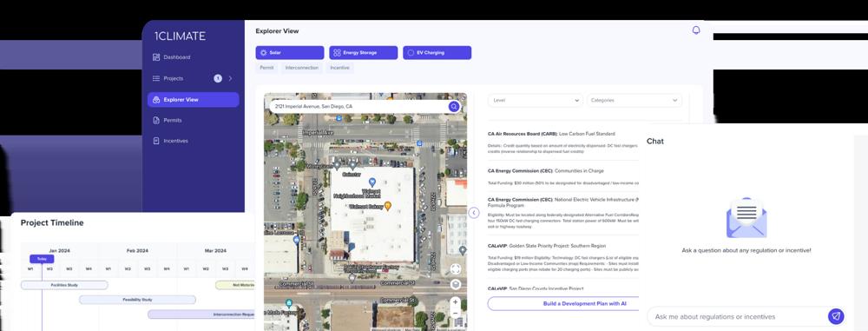Click the Jan 2024 month header
The image size is (868, 331).
pyautogui.click(x=60, y=251)
